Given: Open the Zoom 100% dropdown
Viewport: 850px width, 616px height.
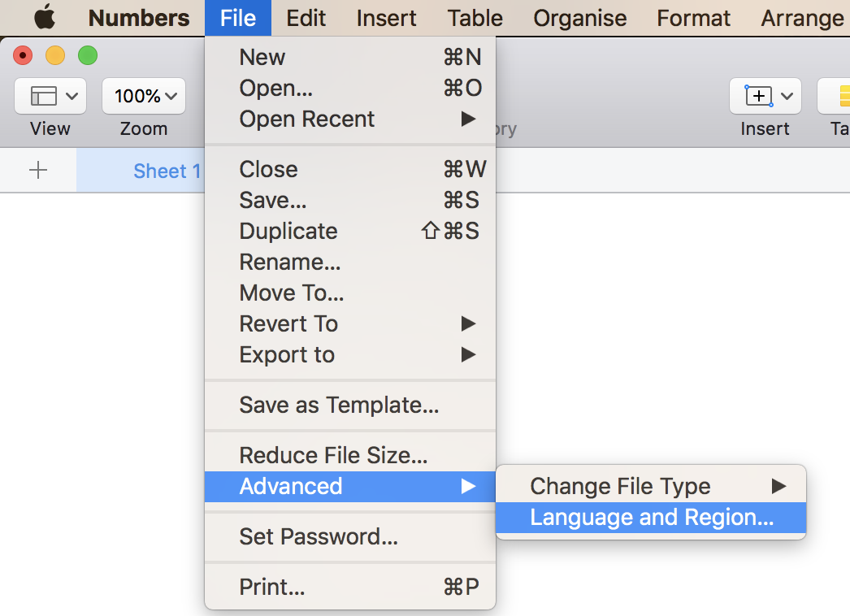Looking at the screenshot, I should click(x=144, y=96).
